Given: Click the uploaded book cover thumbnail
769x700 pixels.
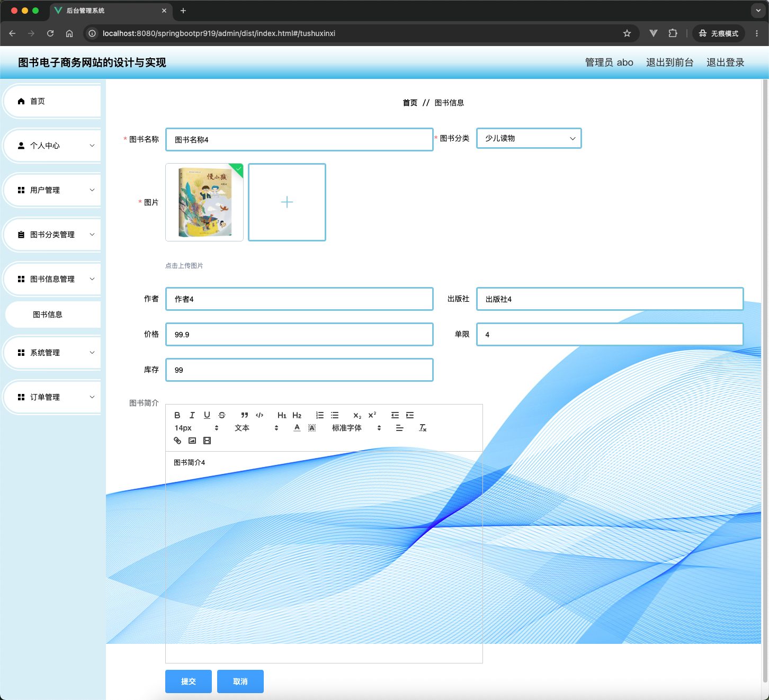Looking at the screenshot, I should pyautogui.click(x=204, y=202).
